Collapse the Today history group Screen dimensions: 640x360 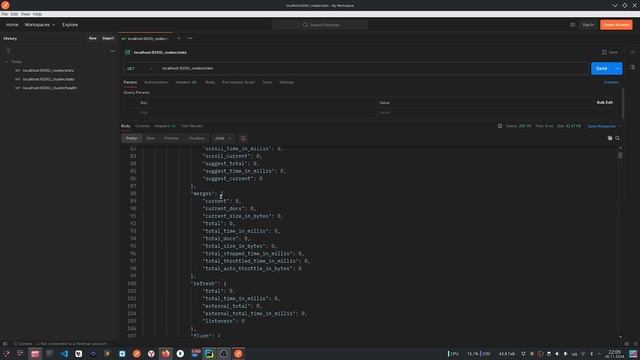click(x=7, y=62)
